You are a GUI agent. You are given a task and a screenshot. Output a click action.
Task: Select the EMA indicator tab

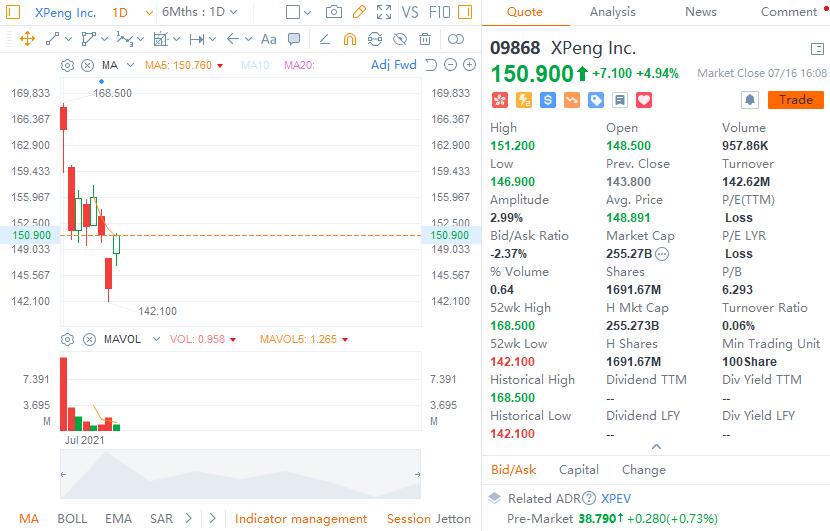pyautogui.click(x=118, y=519)
